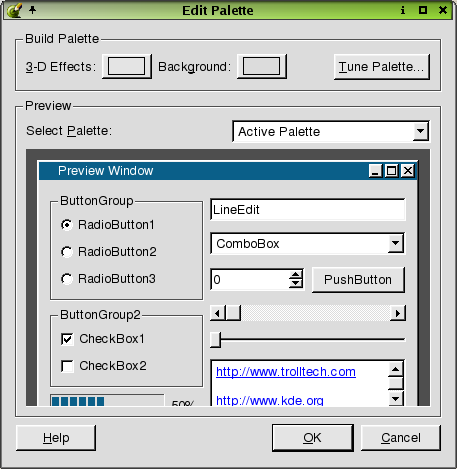Click the paint palette application icon in title bar
The height and width of the screenshot is (469, 457).
[14, 10]
